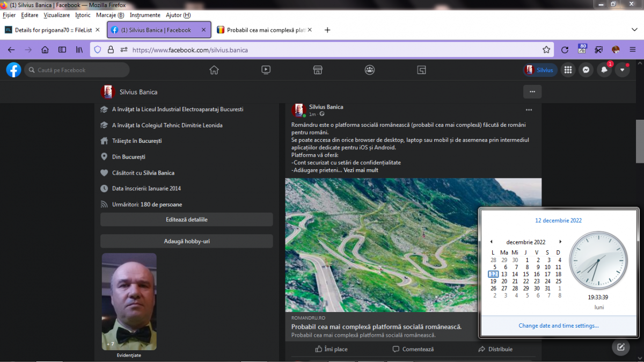This screenshot has width=644, height=362.
Task: Open profile three-dots options menu
Action: pos(532,92)
